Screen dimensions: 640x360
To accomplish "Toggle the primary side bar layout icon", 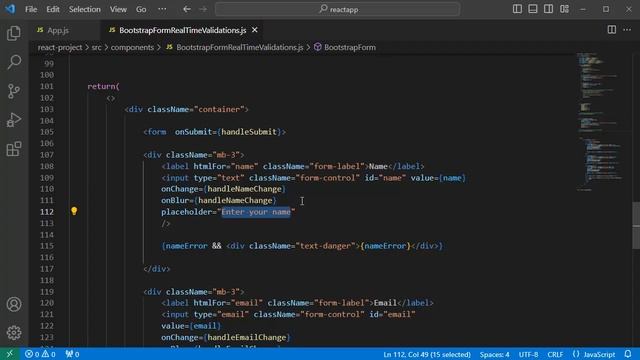I will [x=517, y=9].
